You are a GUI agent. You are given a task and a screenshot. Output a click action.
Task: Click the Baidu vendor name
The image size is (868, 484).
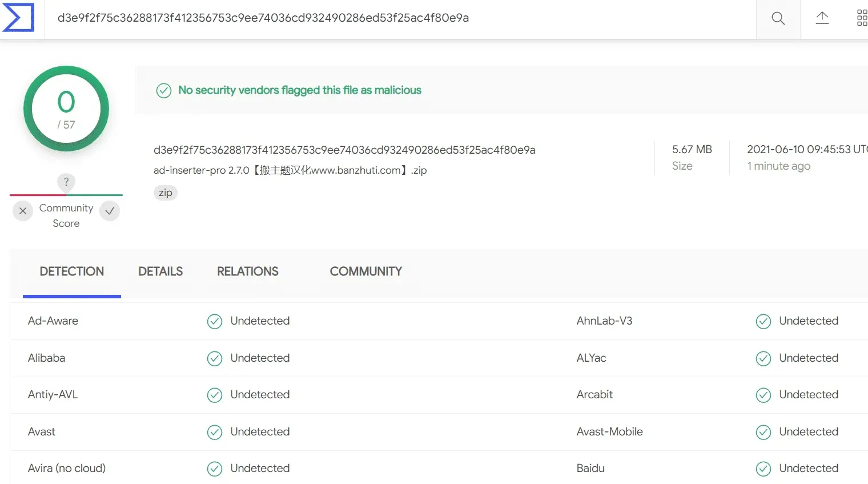click(x=591, y=468)
